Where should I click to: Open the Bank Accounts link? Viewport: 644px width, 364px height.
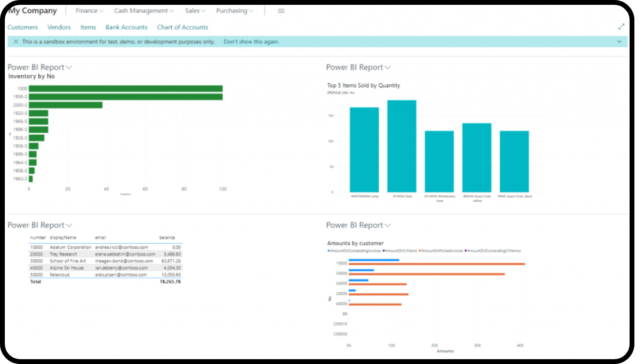pyautogui.click(x=126, y=27)
